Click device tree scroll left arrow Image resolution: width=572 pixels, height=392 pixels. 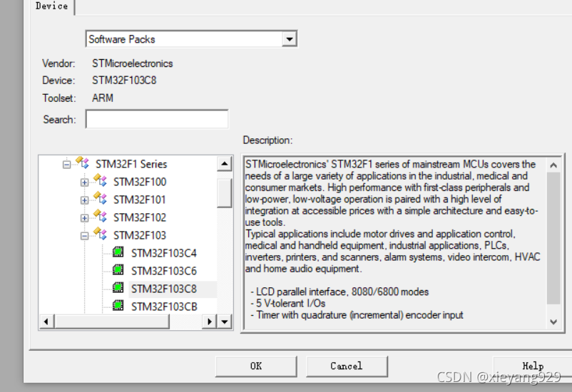[46, 321]
